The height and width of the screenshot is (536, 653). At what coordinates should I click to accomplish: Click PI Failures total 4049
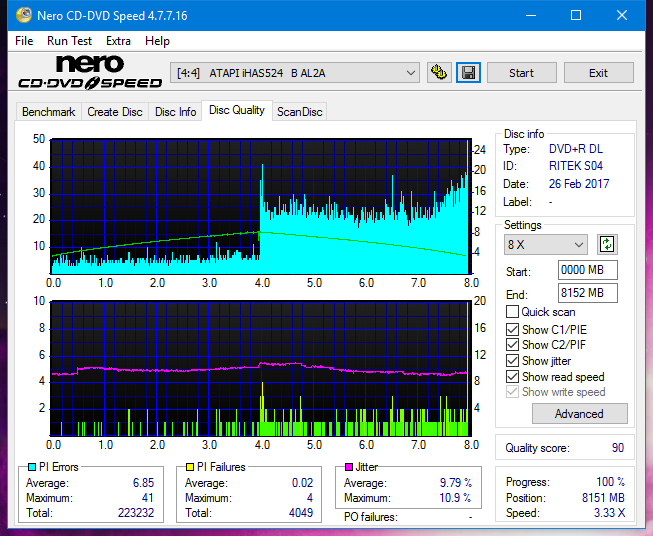[x=301, y=513]
